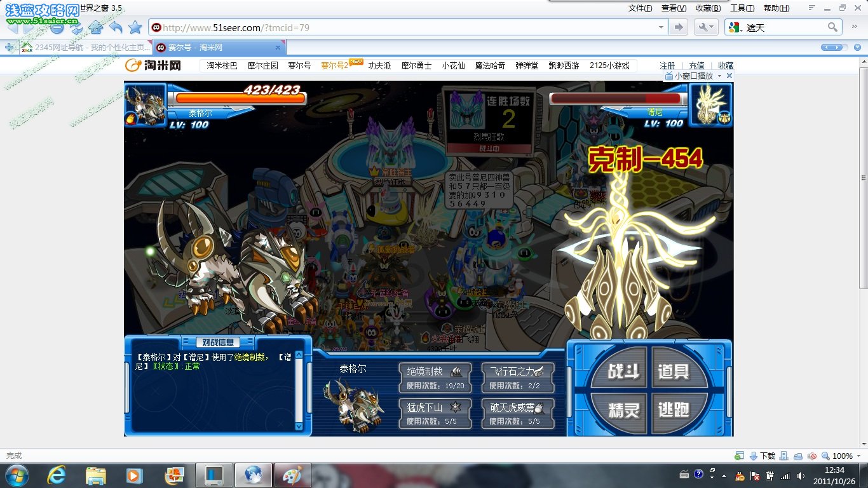Viewport: 868px width, 488px height.
Task: Open the 小花仙 link
Action: (453, 65)
